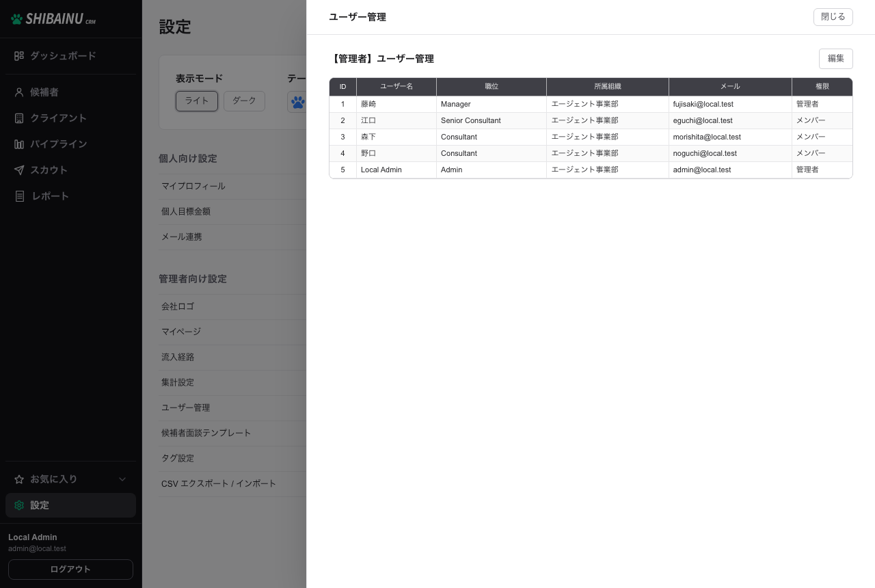Open 集計設定 setting
The width and height of the screenshot is (875, 588).
pos(232,382)
